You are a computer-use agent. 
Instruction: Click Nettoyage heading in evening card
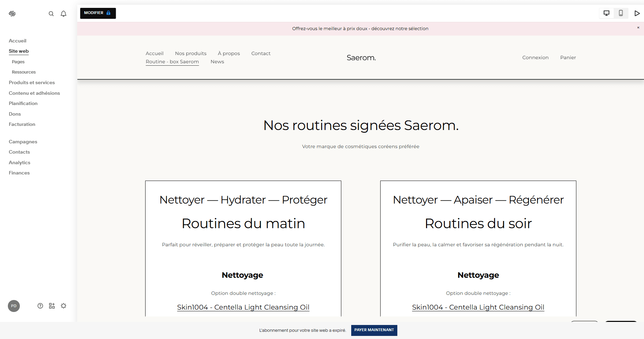click(x=478, y=275)
